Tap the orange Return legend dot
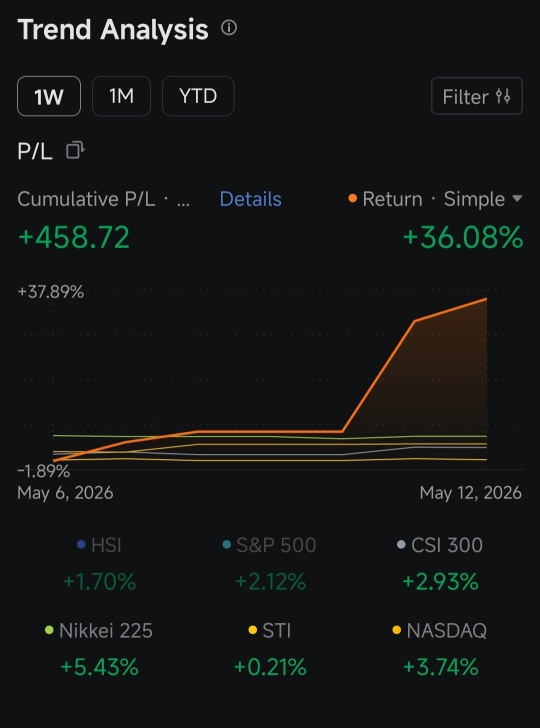540x728 pixels. 352,199
